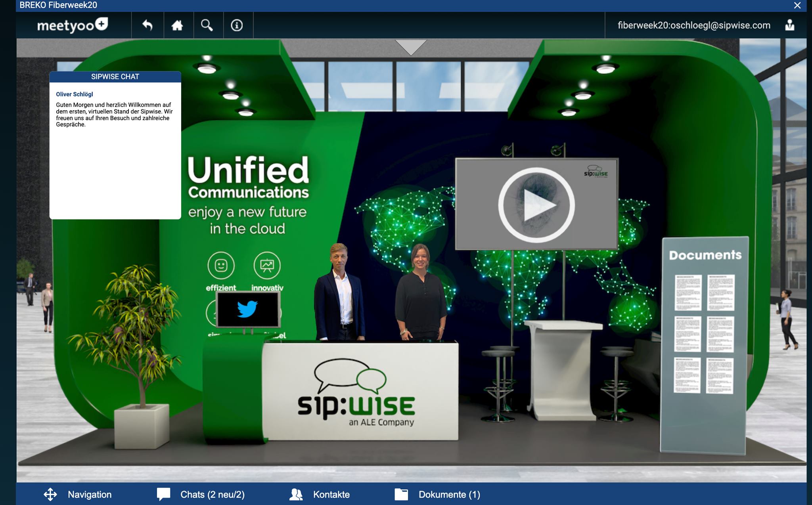Close the BREKO Fiberweek20 window
This screenshot has height=505, width=812.
(x=797, y=5)
